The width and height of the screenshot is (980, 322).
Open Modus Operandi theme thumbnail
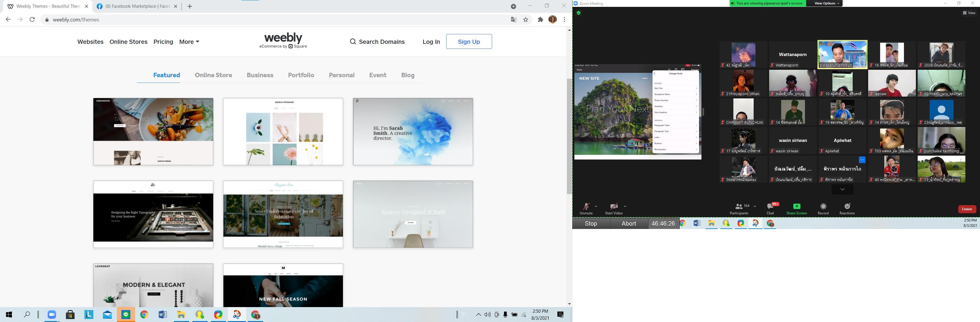point(283,131)
